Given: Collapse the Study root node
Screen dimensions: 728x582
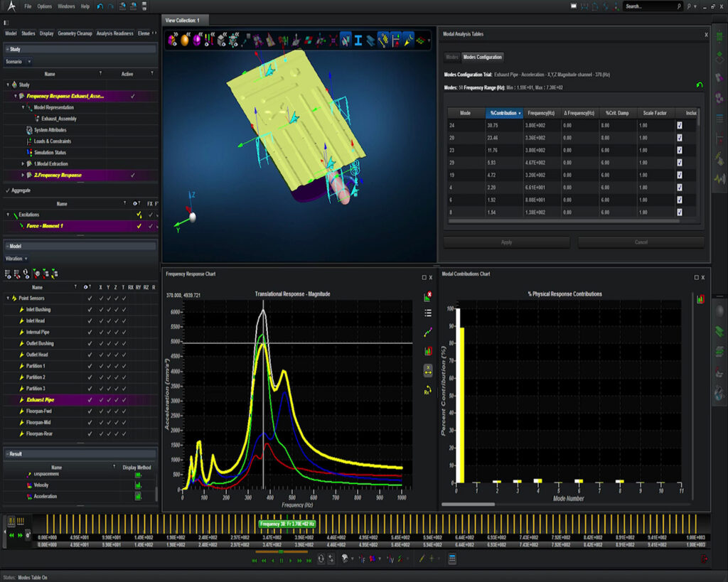Looking at the screenshot, I should coord(8,85).
